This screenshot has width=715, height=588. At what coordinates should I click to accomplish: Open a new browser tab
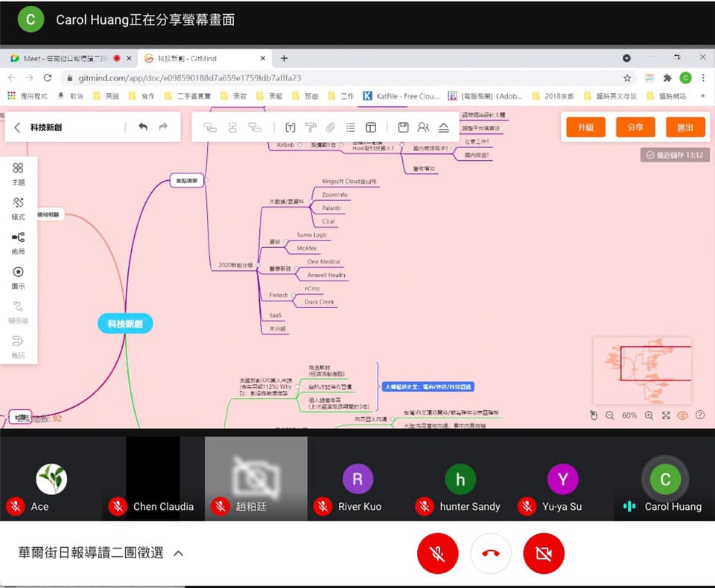[284, 58]
